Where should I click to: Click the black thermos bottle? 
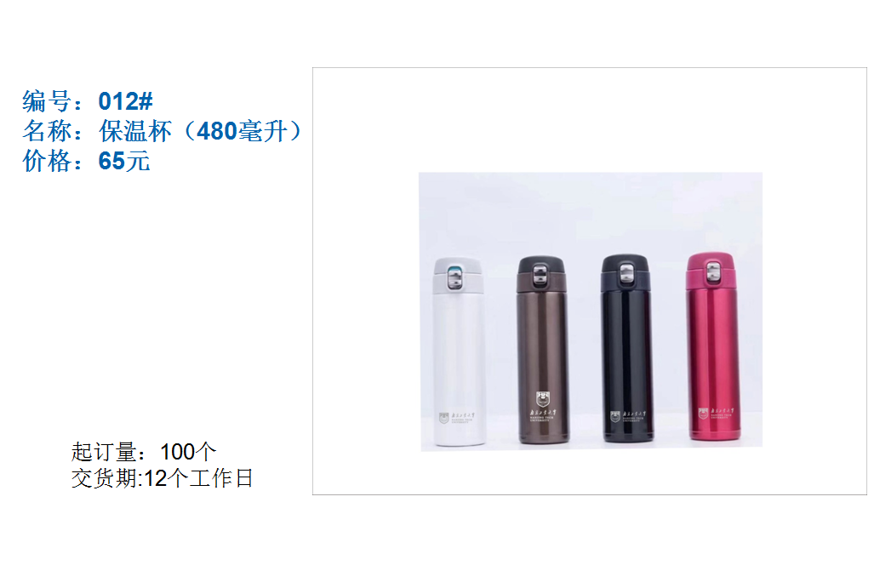[627, 348]
